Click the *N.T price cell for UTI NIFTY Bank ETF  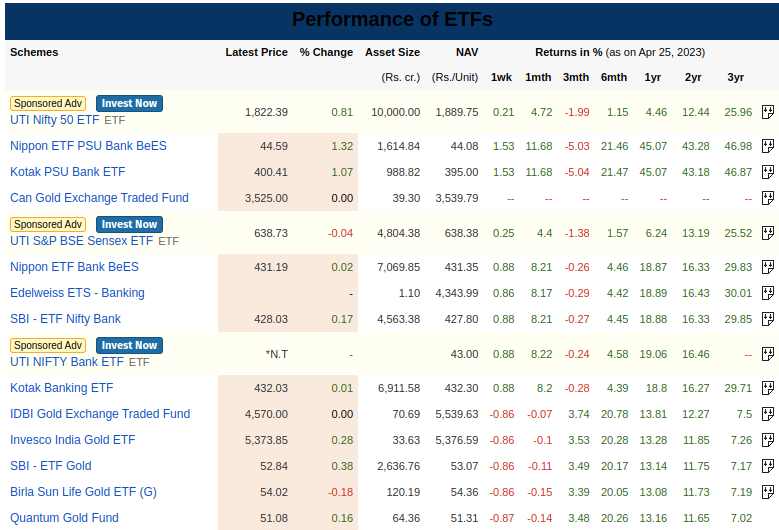click(277, 354)
